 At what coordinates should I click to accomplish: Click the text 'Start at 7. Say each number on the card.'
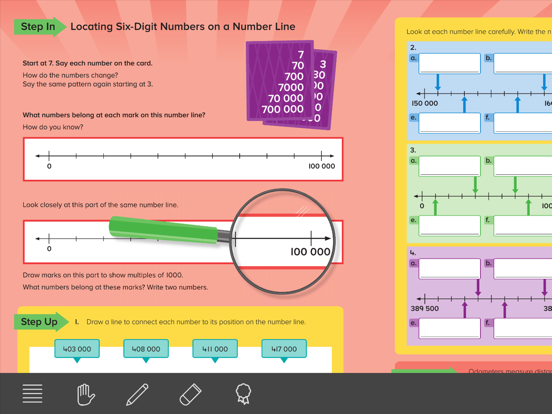[x=87, y=63]
